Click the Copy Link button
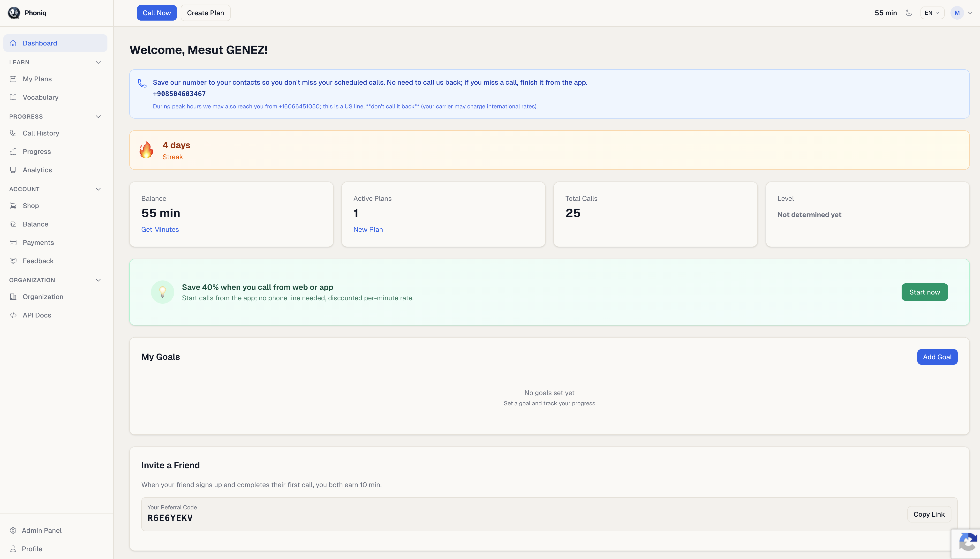The image size is (980, 559). 929,514
